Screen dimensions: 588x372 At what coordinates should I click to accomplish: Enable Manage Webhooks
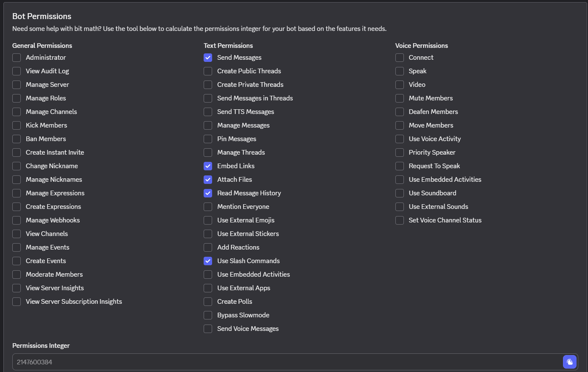(x=17, y=220)
